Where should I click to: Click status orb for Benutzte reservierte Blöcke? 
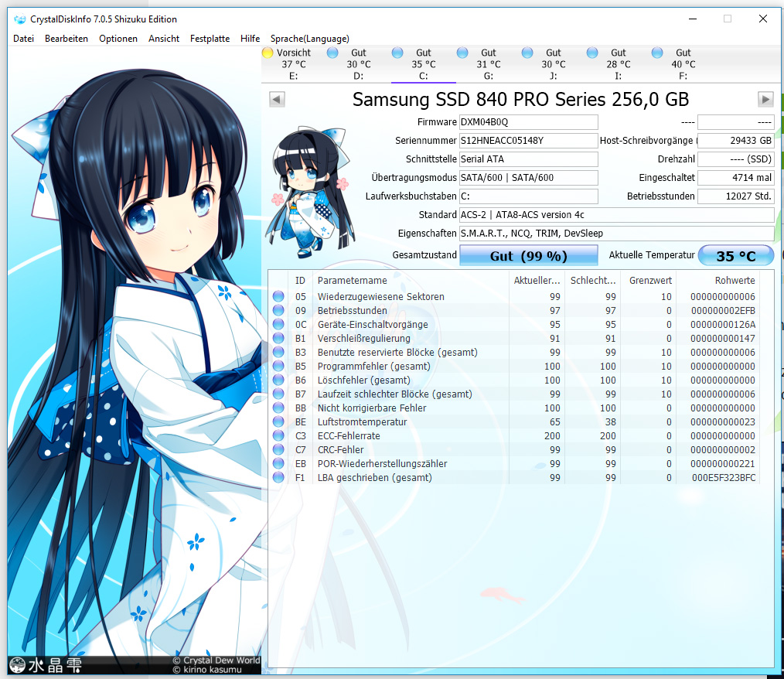click(278, 352)
